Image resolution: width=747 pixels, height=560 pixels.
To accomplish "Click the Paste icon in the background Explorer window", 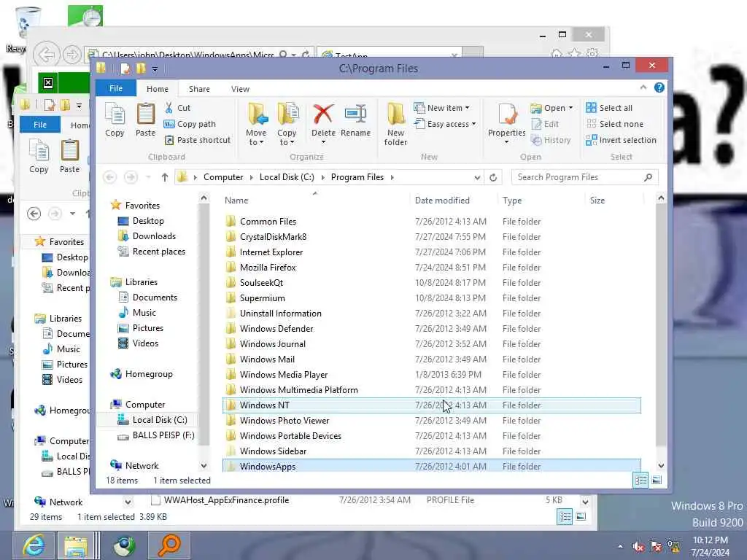I will point(69,157).
